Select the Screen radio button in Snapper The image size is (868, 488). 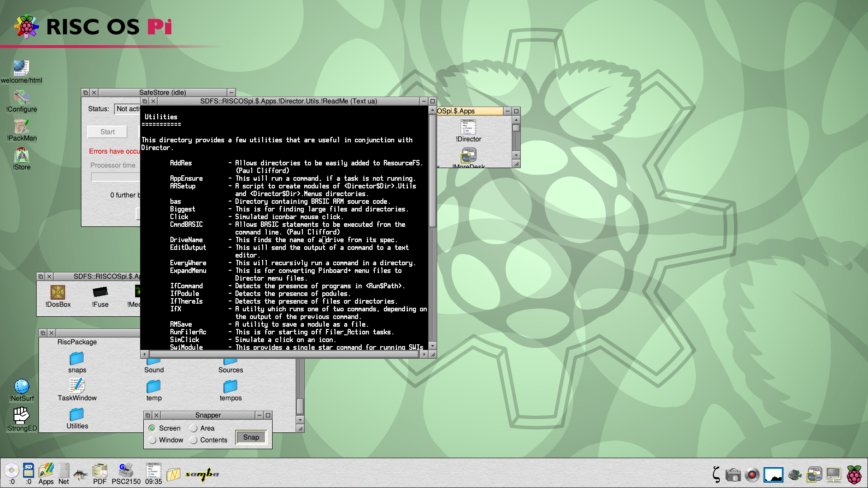click(152, 428)
